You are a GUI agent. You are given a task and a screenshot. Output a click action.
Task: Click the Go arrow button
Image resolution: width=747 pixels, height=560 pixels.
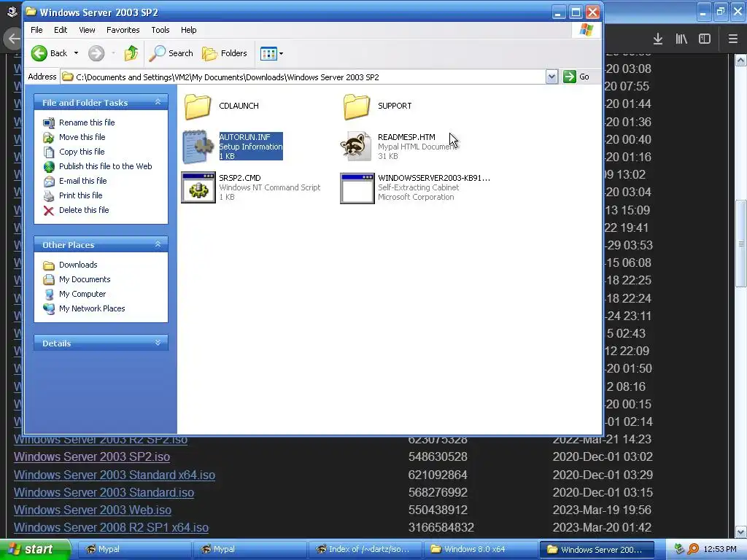[569, 77]
